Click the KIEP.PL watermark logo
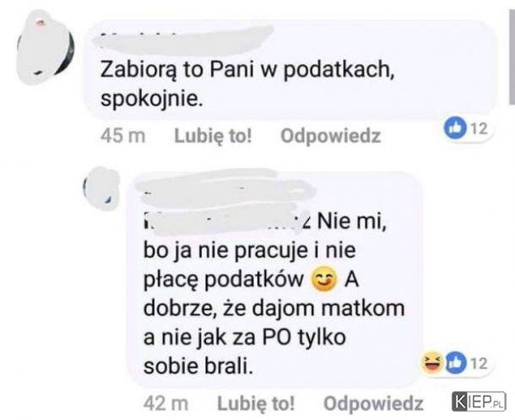This screenshot has height=420, width=515. tap(479, 401)
